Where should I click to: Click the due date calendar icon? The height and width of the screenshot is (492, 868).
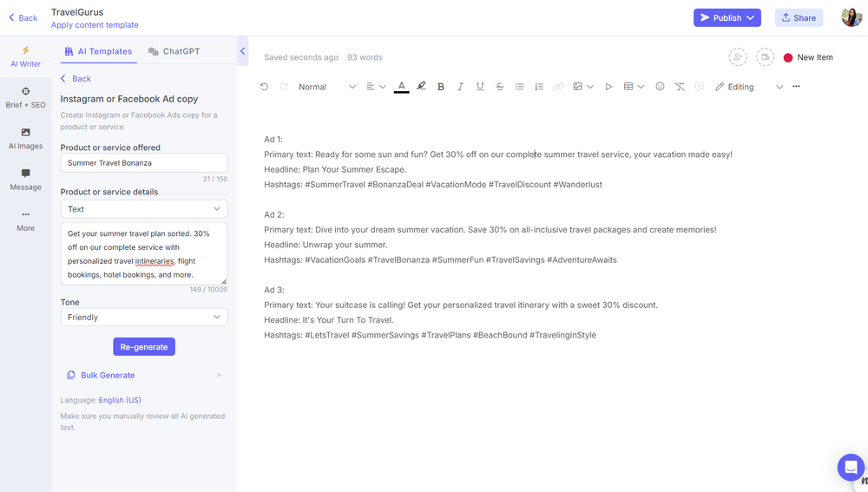click(765, 57)
